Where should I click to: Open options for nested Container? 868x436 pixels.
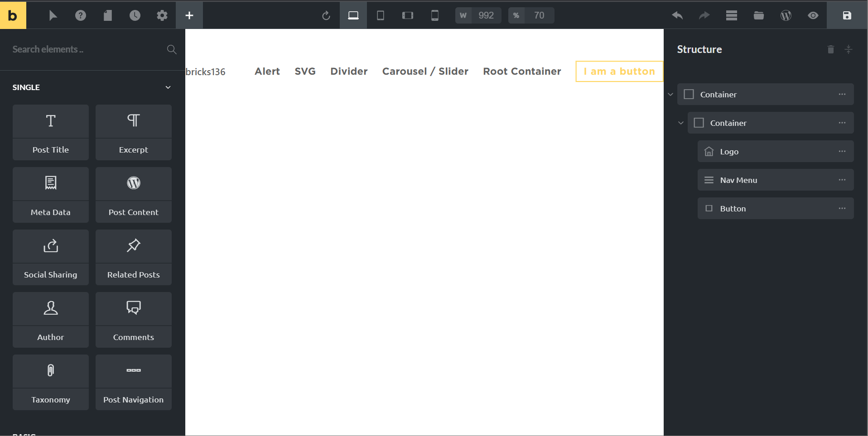point(842,123)
